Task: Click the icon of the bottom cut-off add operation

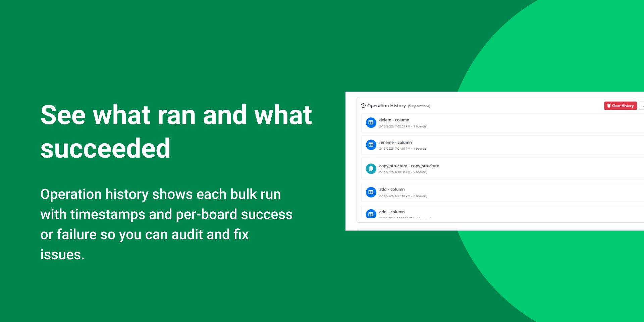Action: pyautogui.click(x=371, y=214)
